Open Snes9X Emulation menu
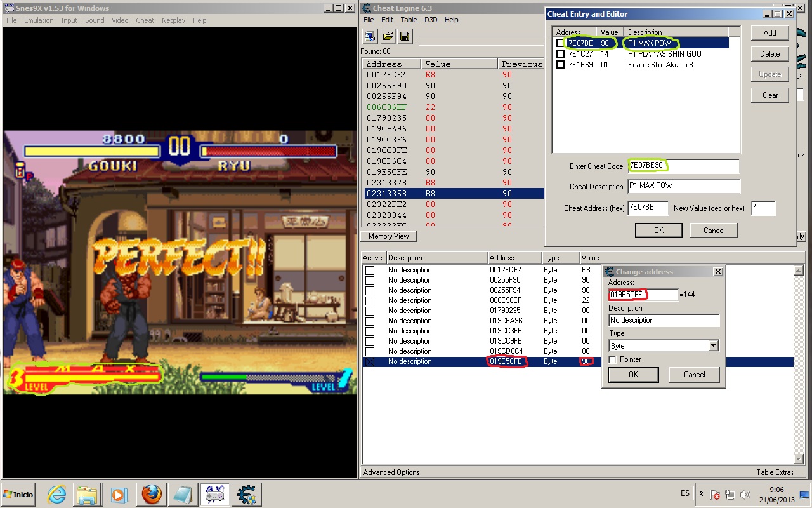The image size is (812, 508). tap(39, 20)
